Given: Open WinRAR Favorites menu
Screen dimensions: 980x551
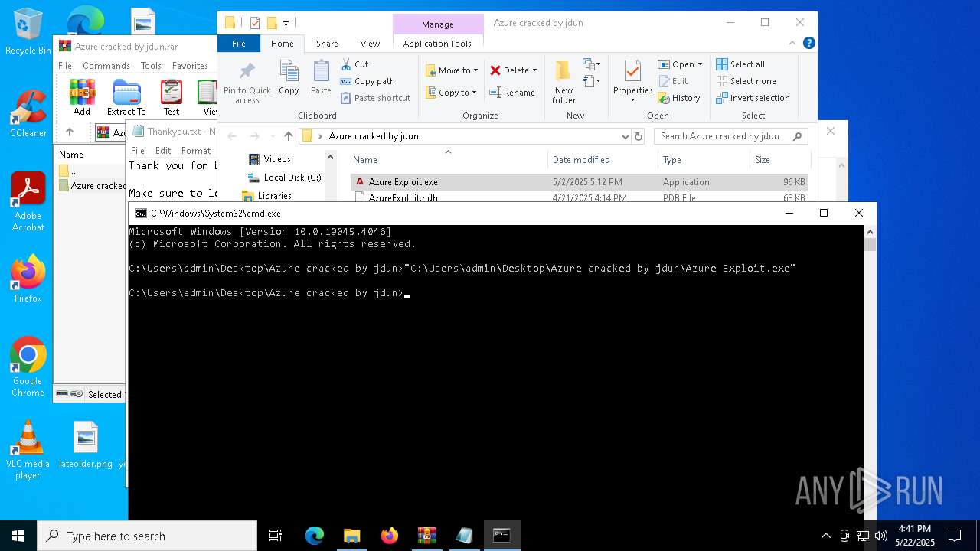Looking at the screenshot, I should coord(190,66).
